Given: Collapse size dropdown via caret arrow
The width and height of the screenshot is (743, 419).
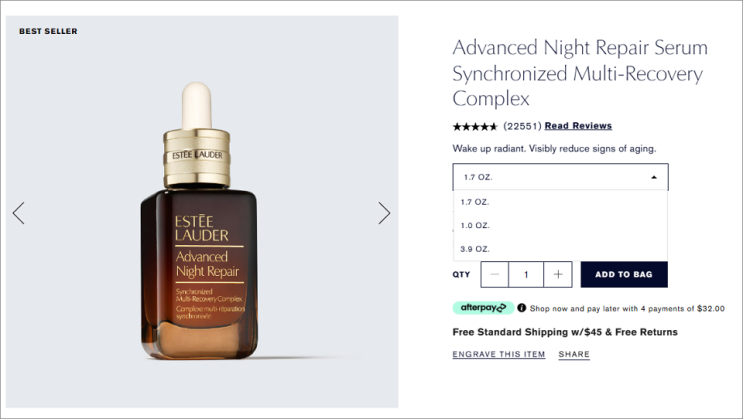Looking at the screenshot, I should click(x=654, y=177).
